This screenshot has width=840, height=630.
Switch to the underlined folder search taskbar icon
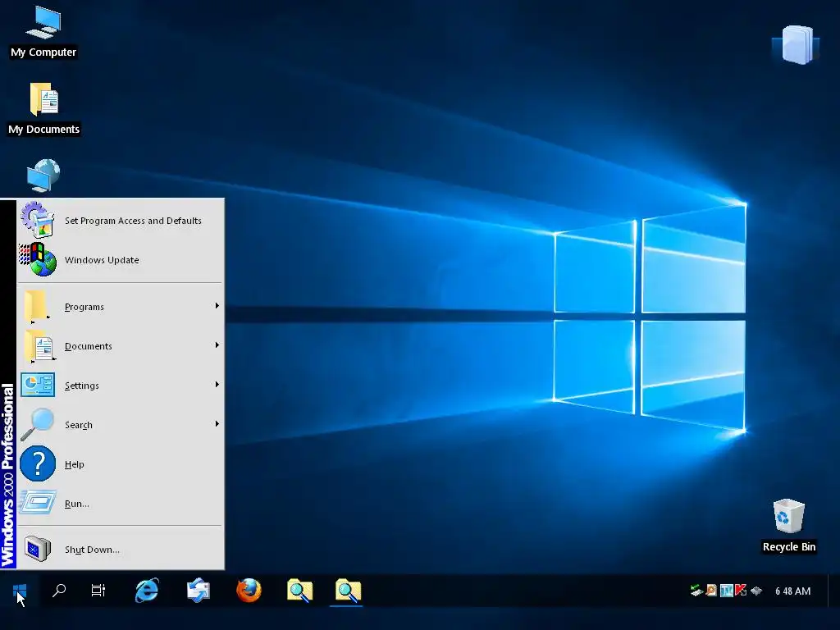click(x=348, y=591)
